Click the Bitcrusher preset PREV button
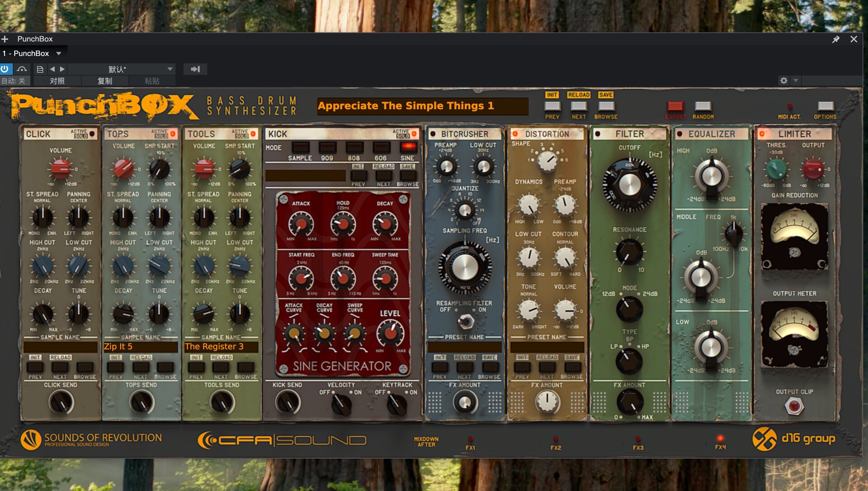Screen dimensions: 868x491 [439, 367]
